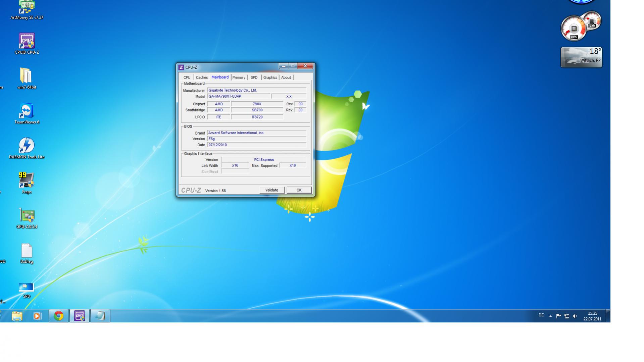Viewport: 644px width, 362px height.
Task: Click the Model field GA-MA790XT-UD4P
Action: tap(239, 96)
